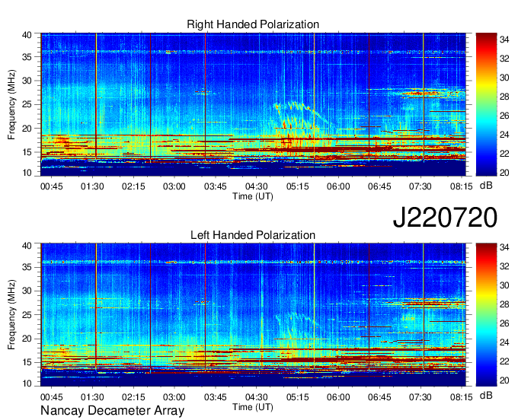The height and width of the screenshot is (420, 518).
Task: Click the 'Left Handed Polarization' title
Action: pos(253,235)
